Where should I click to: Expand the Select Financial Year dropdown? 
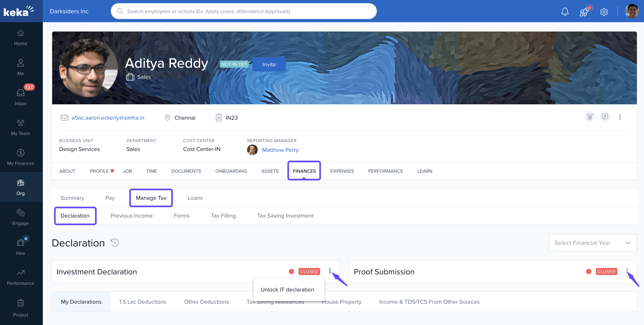tap(593, 243)
